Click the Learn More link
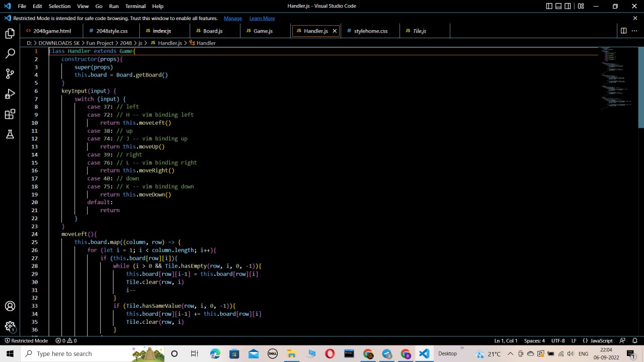 (x=262, y=18)
